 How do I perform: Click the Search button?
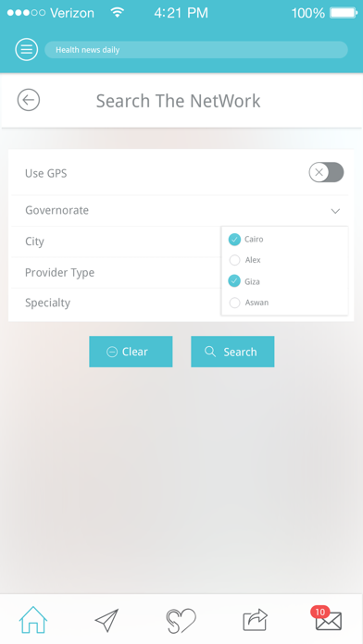[232, 352]
